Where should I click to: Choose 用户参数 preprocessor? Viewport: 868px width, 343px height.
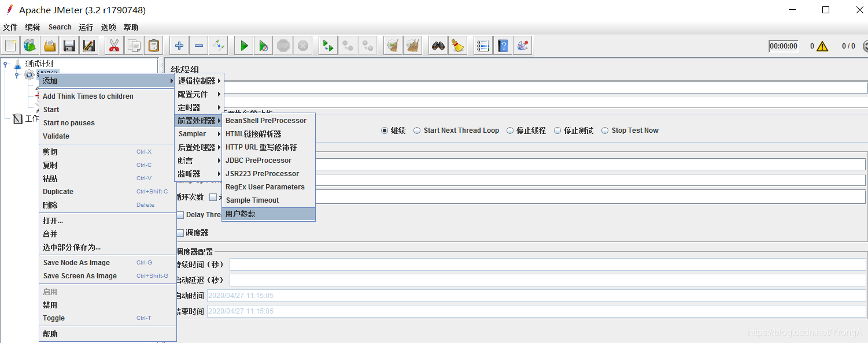(x=268, y=214)
